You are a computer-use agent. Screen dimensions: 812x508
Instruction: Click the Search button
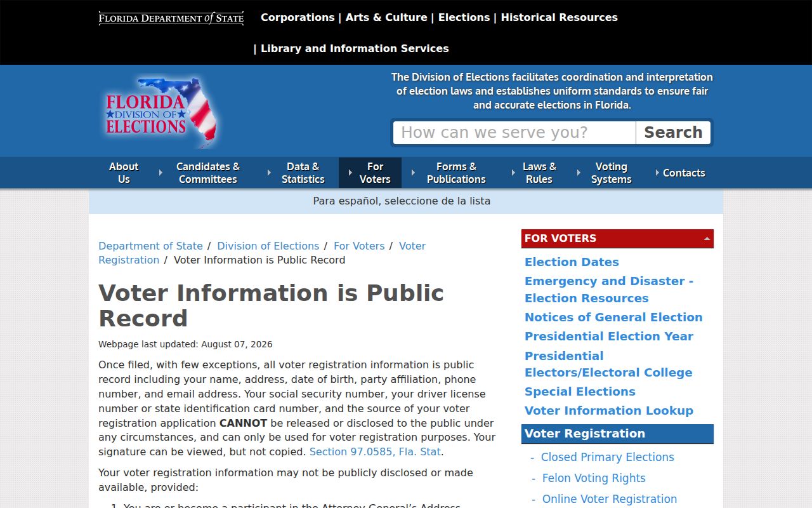[673, 133]
